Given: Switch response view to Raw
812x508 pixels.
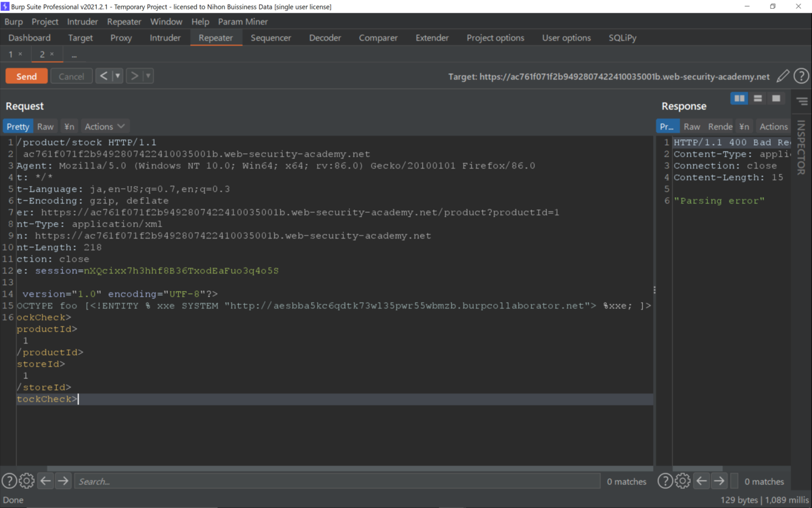Looking at the screenshot, I should 692,127.
